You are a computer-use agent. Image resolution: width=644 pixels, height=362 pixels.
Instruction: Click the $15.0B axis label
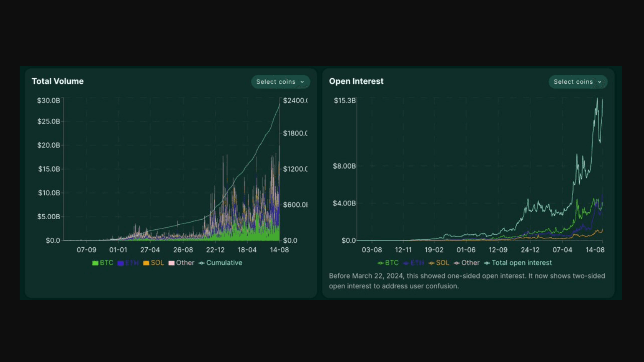click(x=49, y=169)
